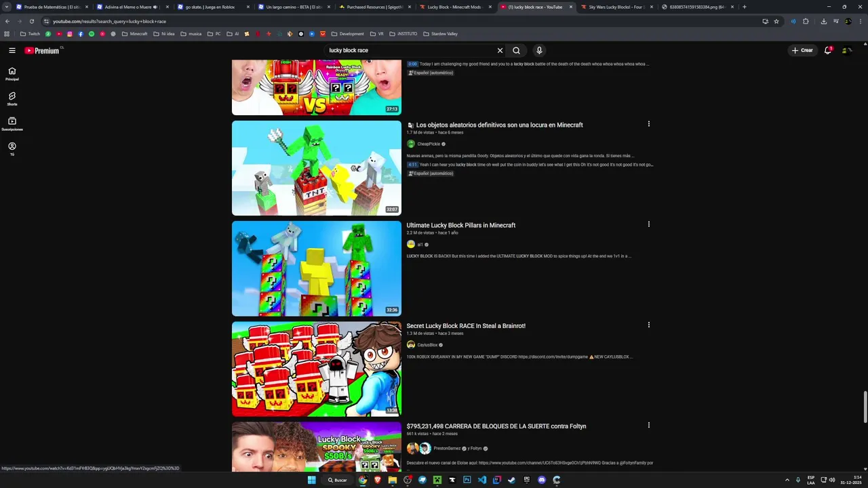The height and width of the screenshot is (488, 868).
Task: Click the address bar URL
Action: [109, 21]
